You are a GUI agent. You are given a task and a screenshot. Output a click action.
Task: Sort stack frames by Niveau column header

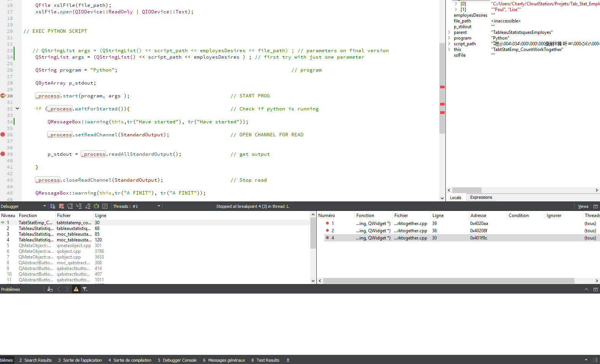click(8, 216)
